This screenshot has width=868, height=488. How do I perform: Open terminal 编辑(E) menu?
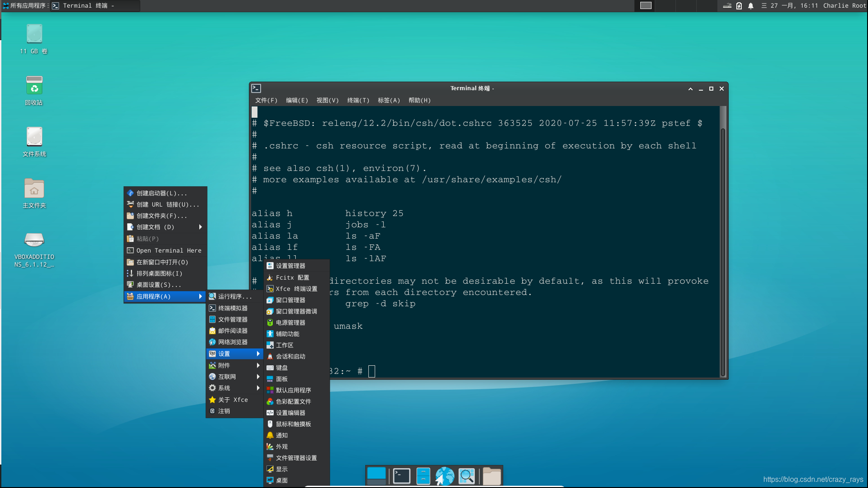coord(297,100)
